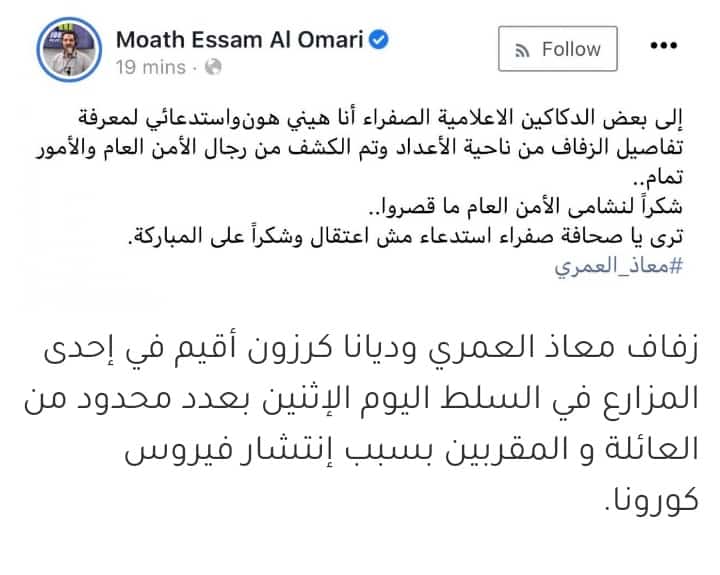Click line starting ترى يا صحافة صفراء
Image resolution: width=720 pixels, height=575 pixels.
405,237
